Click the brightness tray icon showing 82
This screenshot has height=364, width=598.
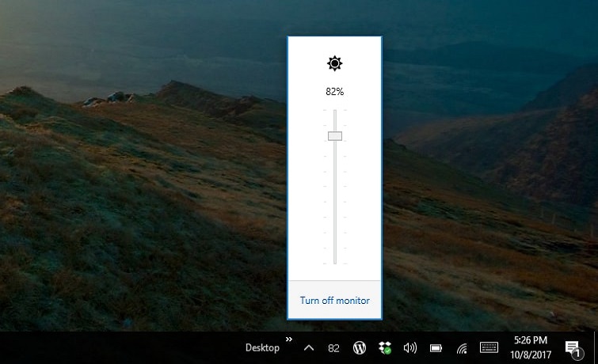tap(333, 348)
